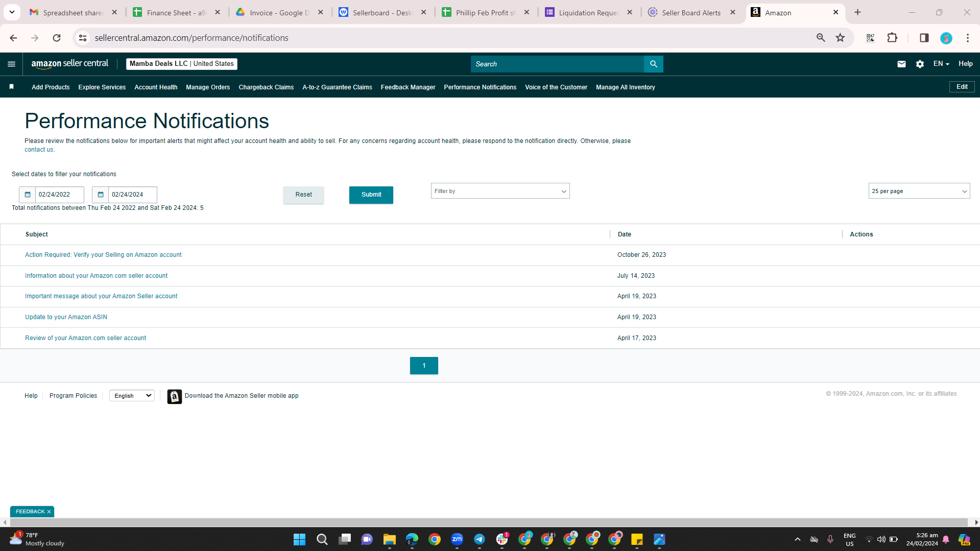This screenshot has width=980, height=551.
Task: Click the Edit navigation button
Action: click(962, 87)
